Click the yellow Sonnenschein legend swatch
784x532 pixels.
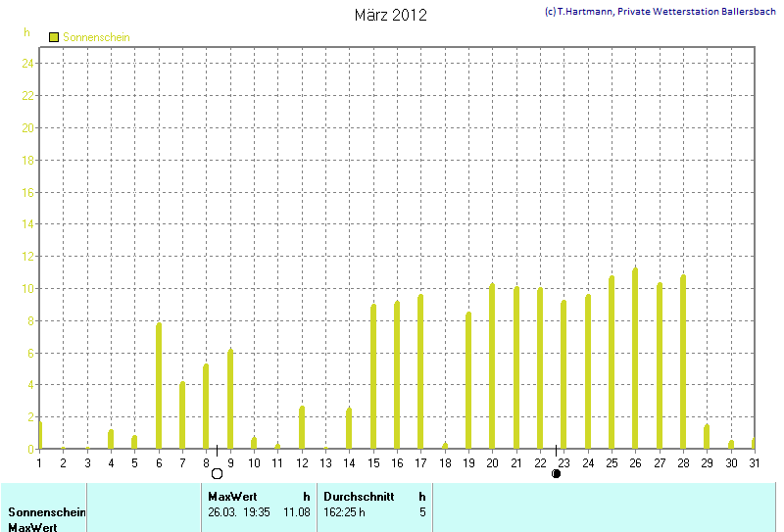54,37
